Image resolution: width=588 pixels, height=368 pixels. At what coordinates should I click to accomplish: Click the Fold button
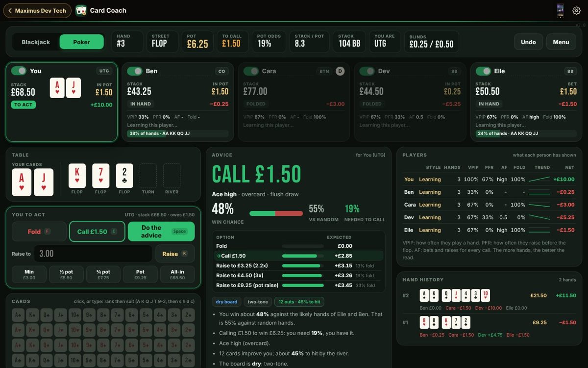pyautogui.click(x=39, y=232)
